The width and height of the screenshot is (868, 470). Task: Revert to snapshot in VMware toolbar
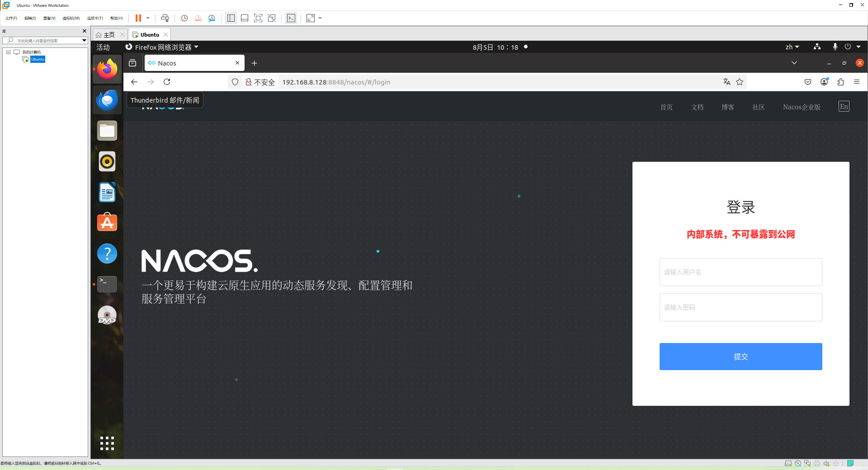click(x=198, y=18)
